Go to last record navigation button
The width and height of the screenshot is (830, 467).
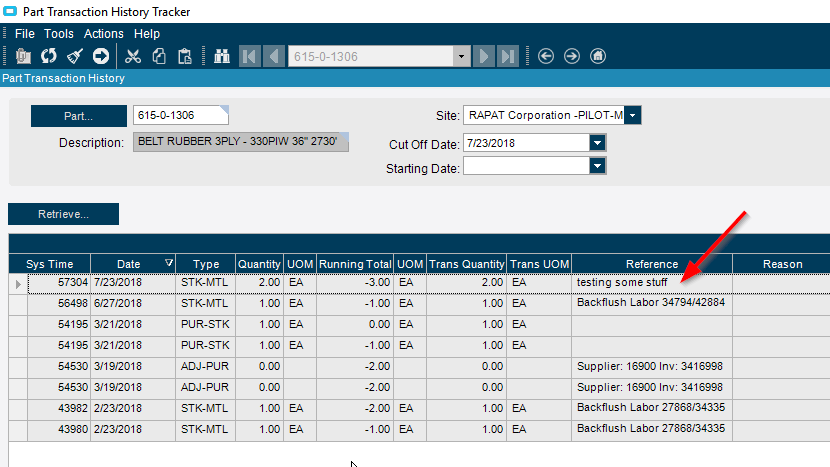508,56
